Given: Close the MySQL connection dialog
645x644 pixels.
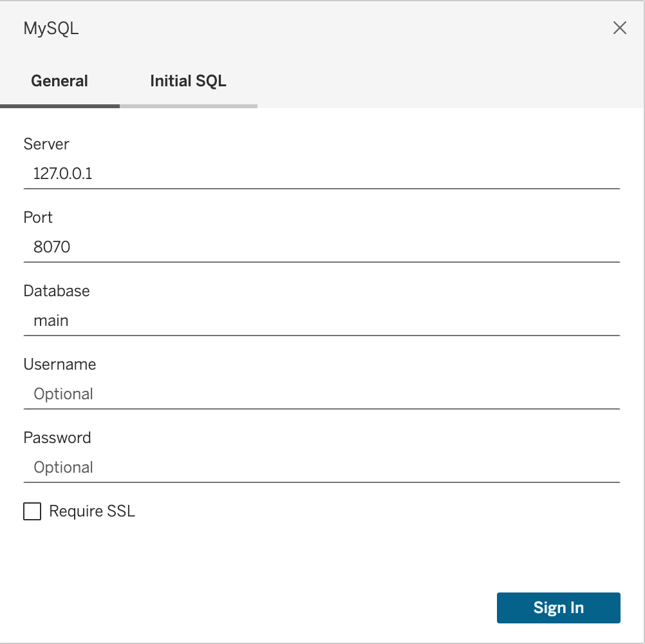Looking at the screenshot, I should [x=619, y=28].
